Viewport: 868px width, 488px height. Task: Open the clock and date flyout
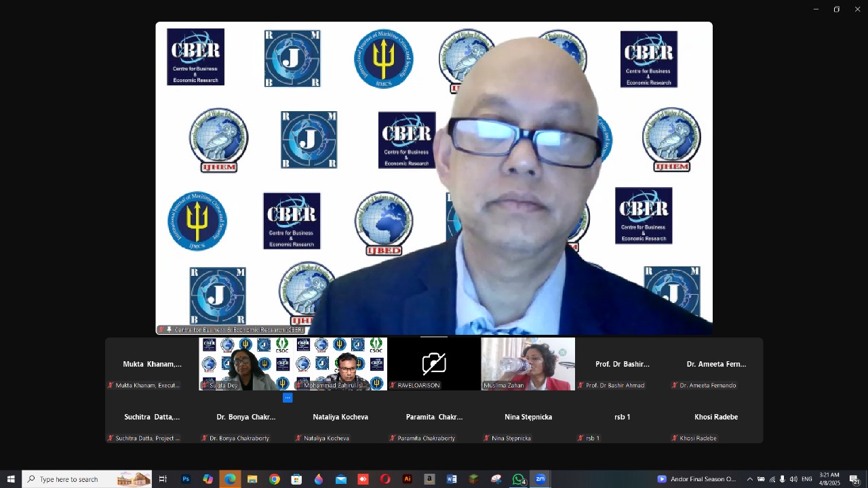pos(829,479)
